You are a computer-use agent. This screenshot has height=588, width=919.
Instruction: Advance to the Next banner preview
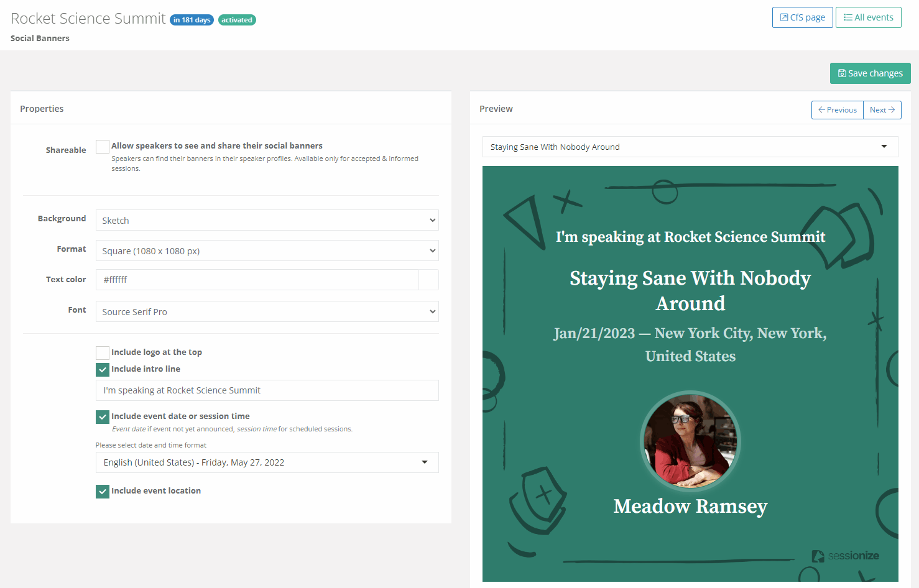coord(882,110)
